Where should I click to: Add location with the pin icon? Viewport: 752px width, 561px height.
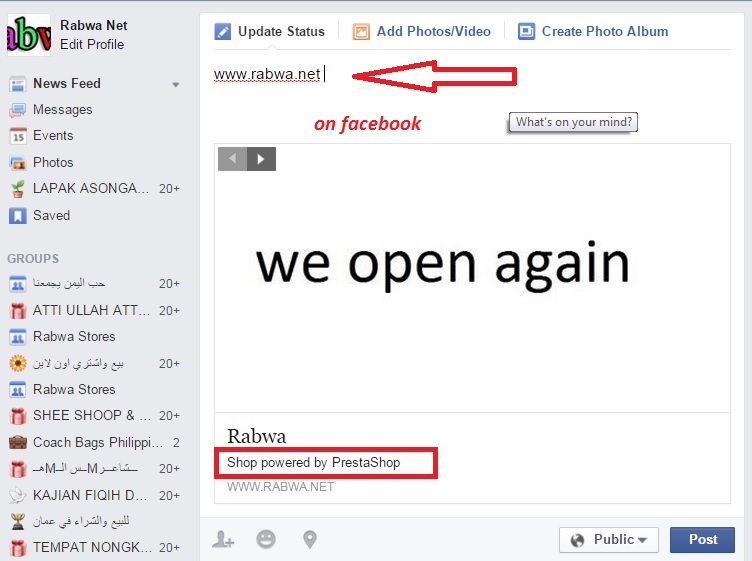click(x=310, y=539)
